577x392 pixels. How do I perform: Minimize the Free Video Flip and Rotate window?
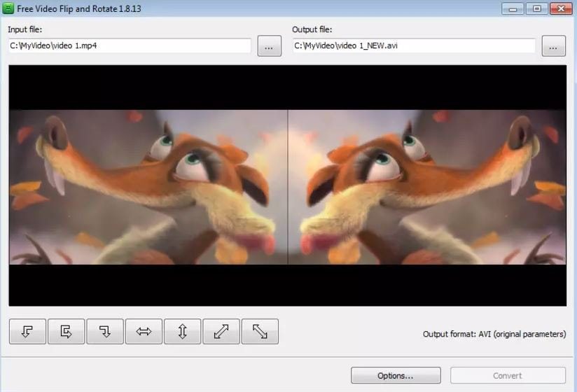click(x=513, y=8)
